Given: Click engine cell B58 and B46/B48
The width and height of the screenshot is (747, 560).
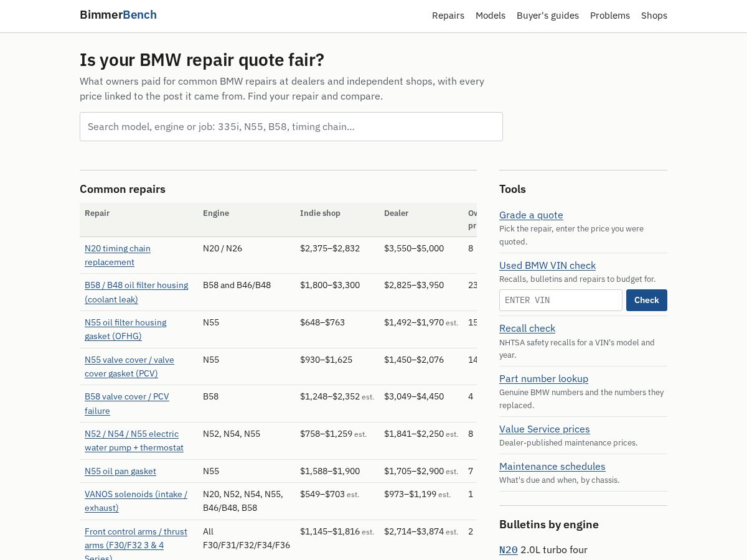Looking at the screenshot, I should 237,285.
